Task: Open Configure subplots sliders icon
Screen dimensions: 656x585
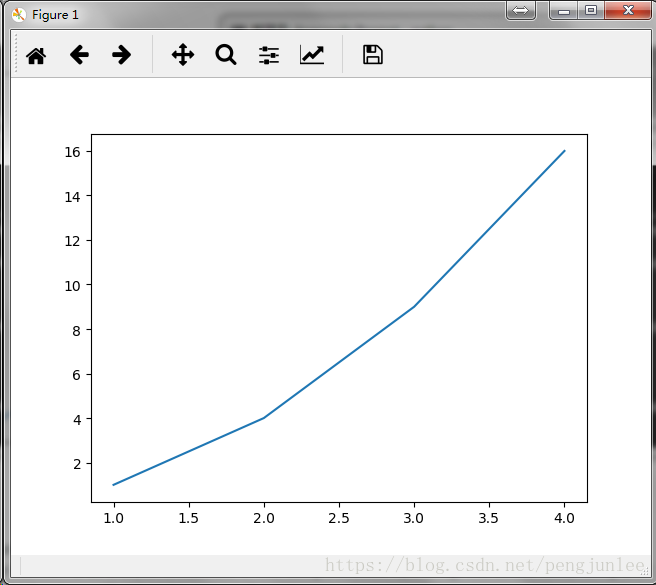Action: tap(269, 55)
